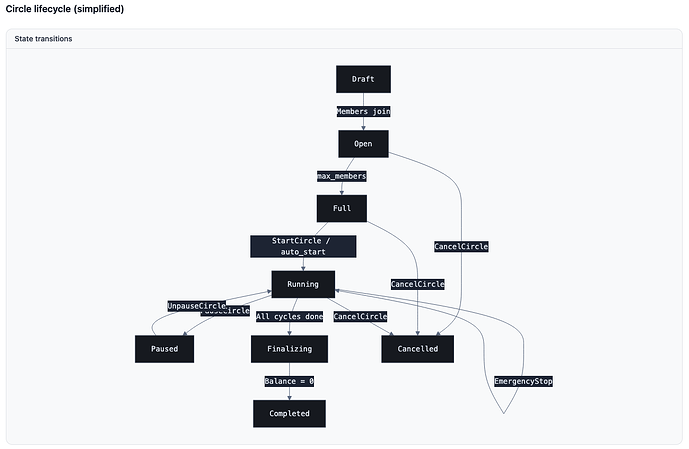Select the StartCircle / auto_start node
Image resolution: width=689 pixels, height=449 pixels.
[303, 246]
